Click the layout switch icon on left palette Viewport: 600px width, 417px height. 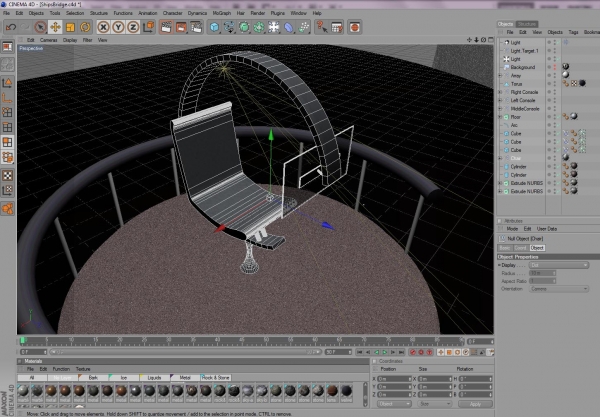click(x=8, y=47)
